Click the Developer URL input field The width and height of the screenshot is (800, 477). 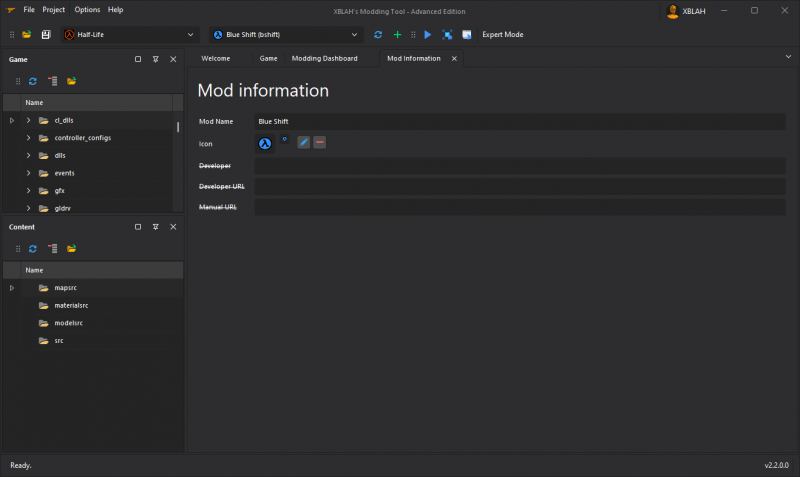pyautogui.click(x=520, y=186)
